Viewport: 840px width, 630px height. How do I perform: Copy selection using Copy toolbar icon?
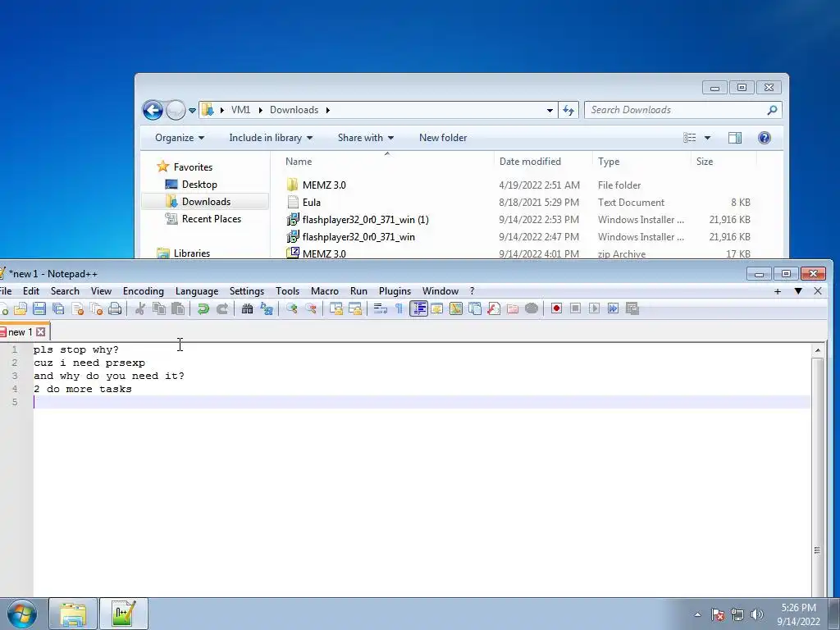pyautogui.click(x=159, y=308)
